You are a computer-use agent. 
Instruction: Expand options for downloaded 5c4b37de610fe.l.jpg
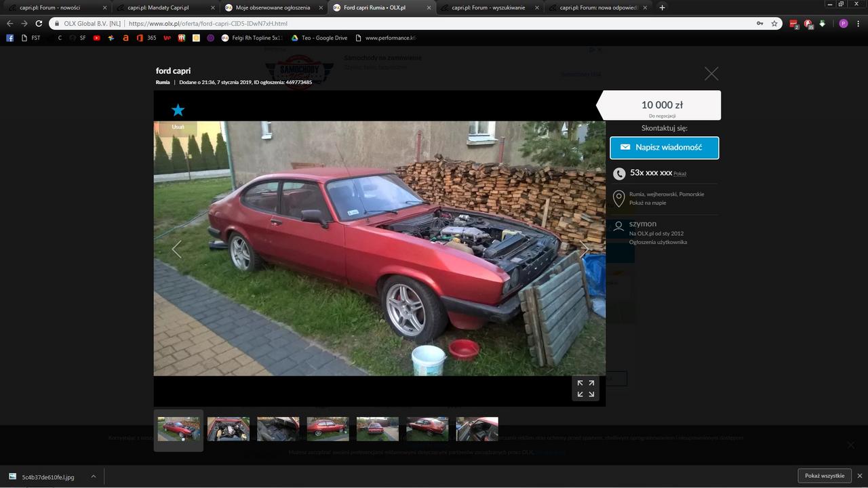[94, 476]
